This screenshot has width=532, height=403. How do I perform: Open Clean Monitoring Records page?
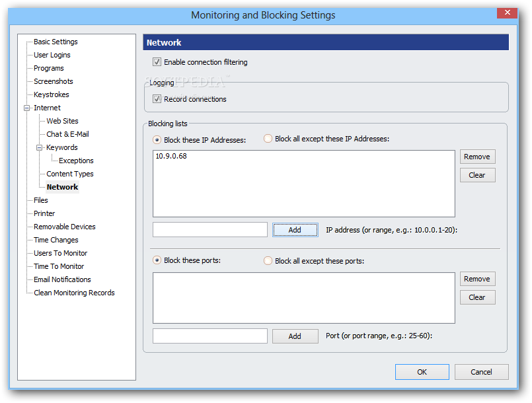click(x=74, y=293)
